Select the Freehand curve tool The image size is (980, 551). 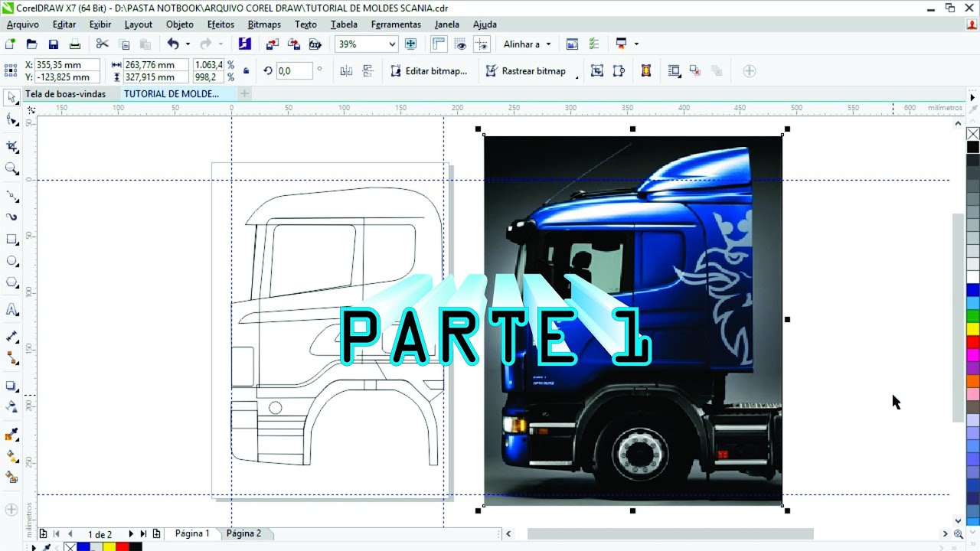[11, 195]
